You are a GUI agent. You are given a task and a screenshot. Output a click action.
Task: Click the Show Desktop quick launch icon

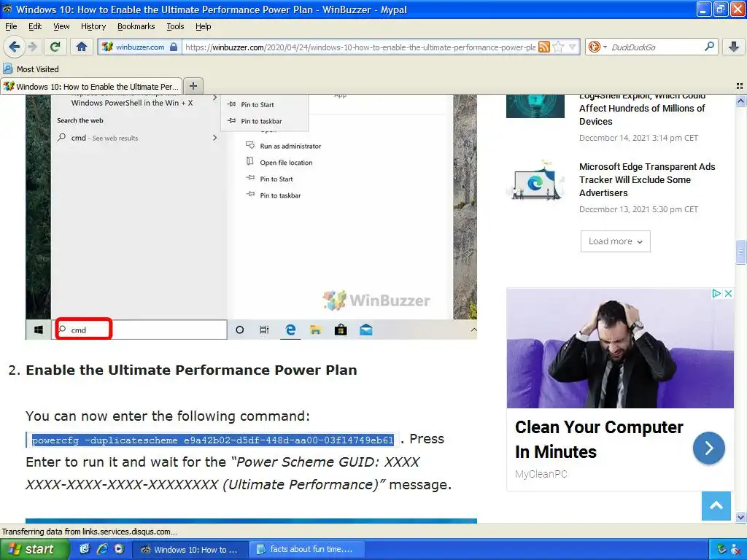(85, 549)
